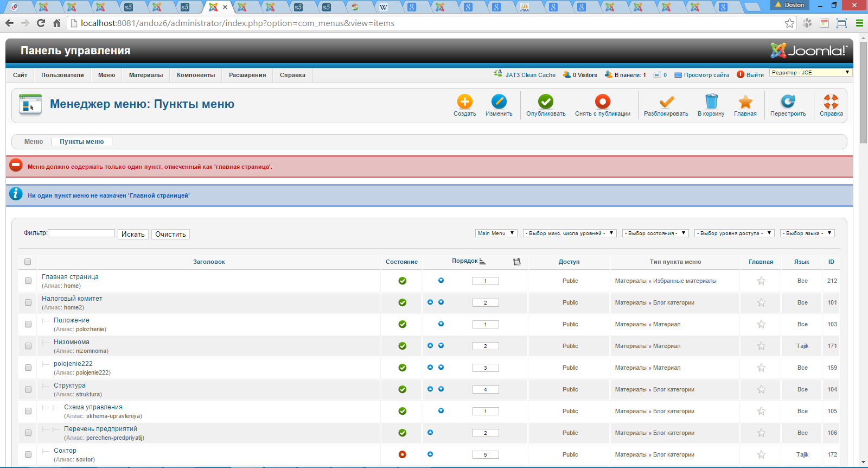Screen dimensions: 868x468
Task: Click the Снять с публикации red icon
Action: (x=603, y=102)
